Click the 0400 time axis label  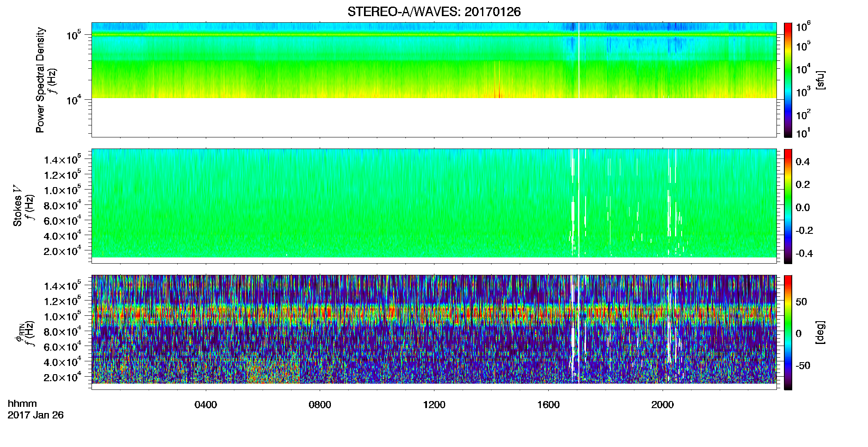(206, 405)
